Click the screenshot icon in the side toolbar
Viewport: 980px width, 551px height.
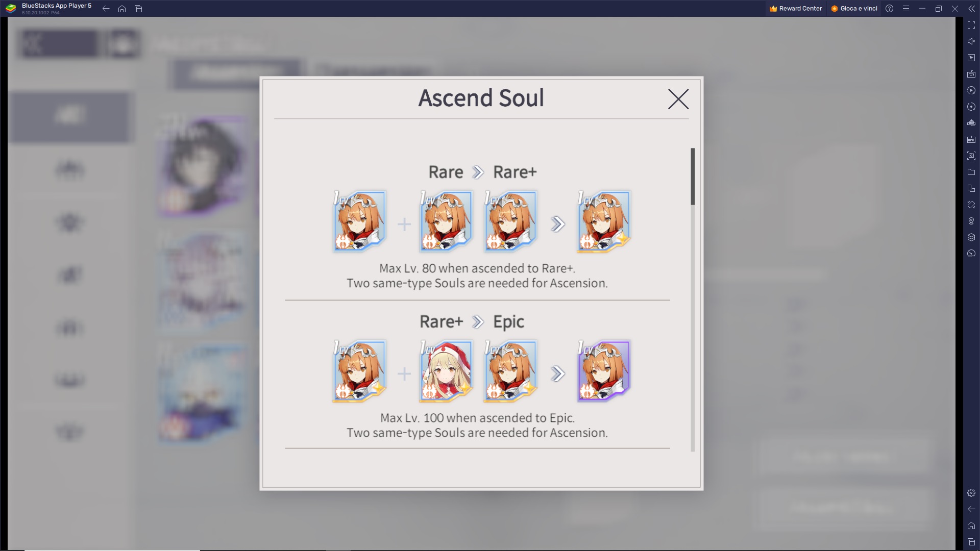[971, 156]
